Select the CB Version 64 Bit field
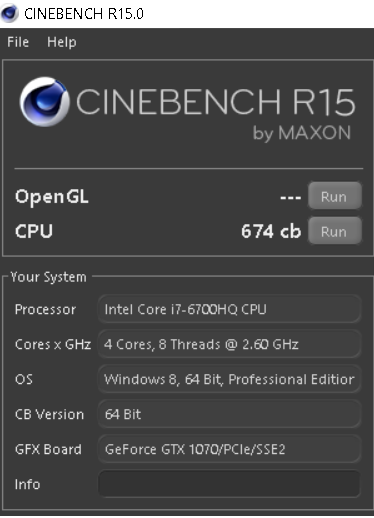Viewport: 374px width, 518px height. 229,414
